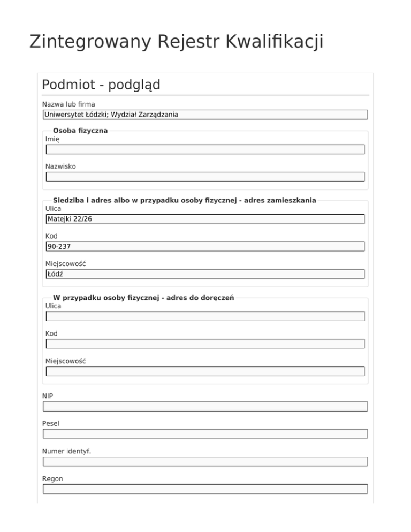Click the empty Ulica field for delivery address
411x532 pixels.
[x=205, y=316]
